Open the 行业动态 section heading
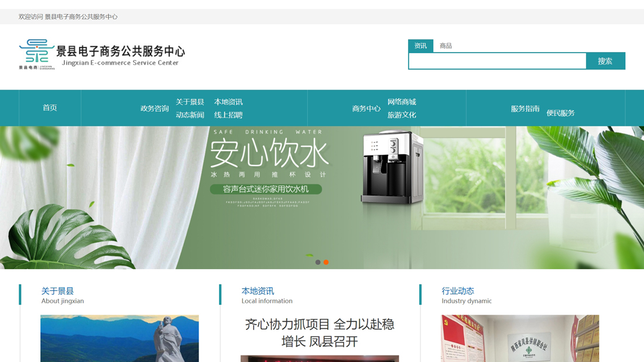The width and height of the screenshot is (644, 362). [458, 291]
